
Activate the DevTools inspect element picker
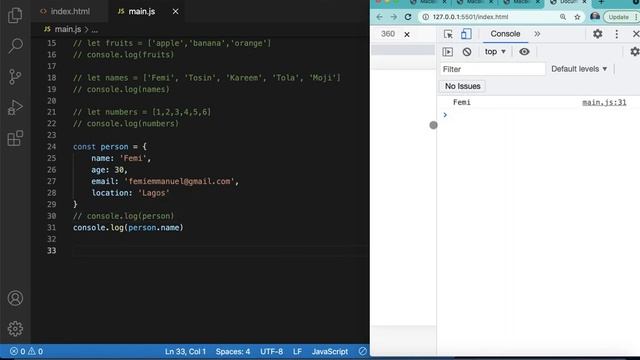tap(448, 34)
